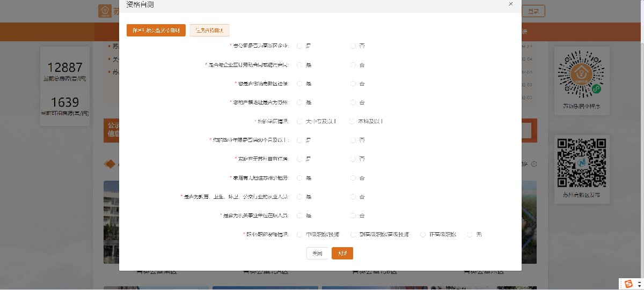Viewport: 644px width, 290px height.
Task: Click the orange submit button at bottom
Action: tap(342, 254)
